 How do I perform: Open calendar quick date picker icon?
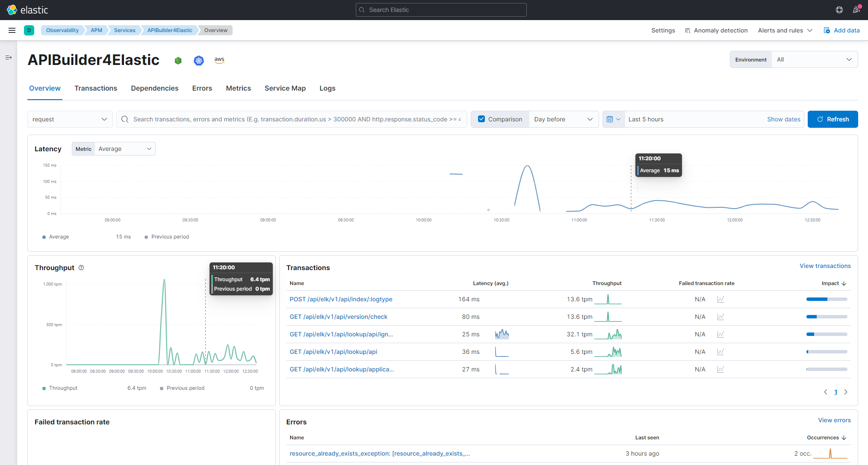click(613, 119)
